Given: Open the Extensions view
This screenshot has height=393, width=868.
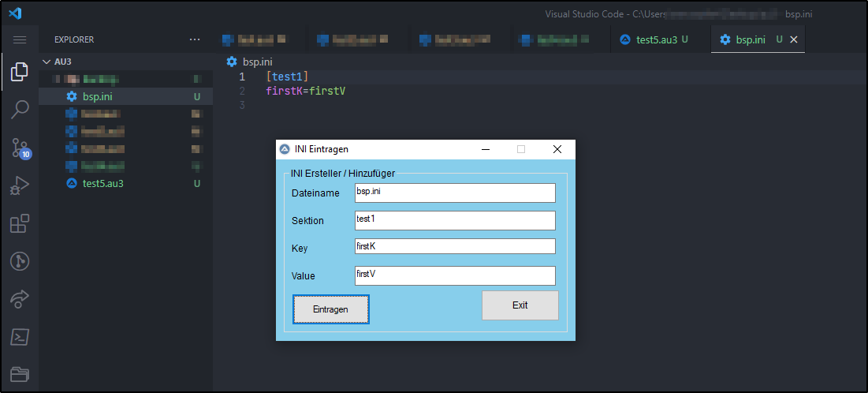Looking at the screenshot, I should (x=20, y=224).
